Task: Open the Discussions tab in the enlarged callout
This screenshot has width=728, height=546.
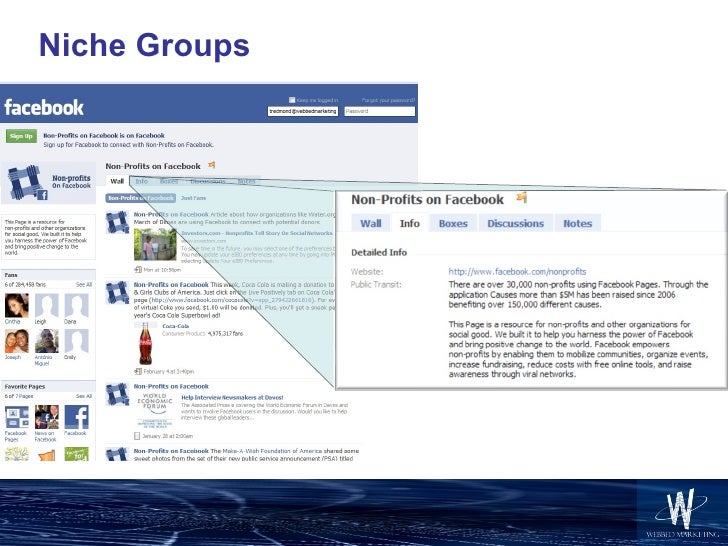Action: click(x=515, y=223)
